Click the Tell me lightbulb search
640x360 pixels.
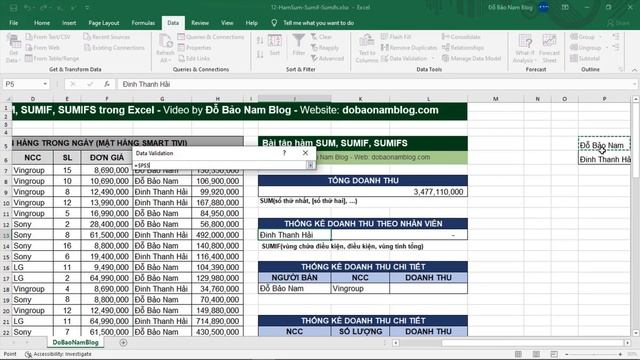coord(274,23)
